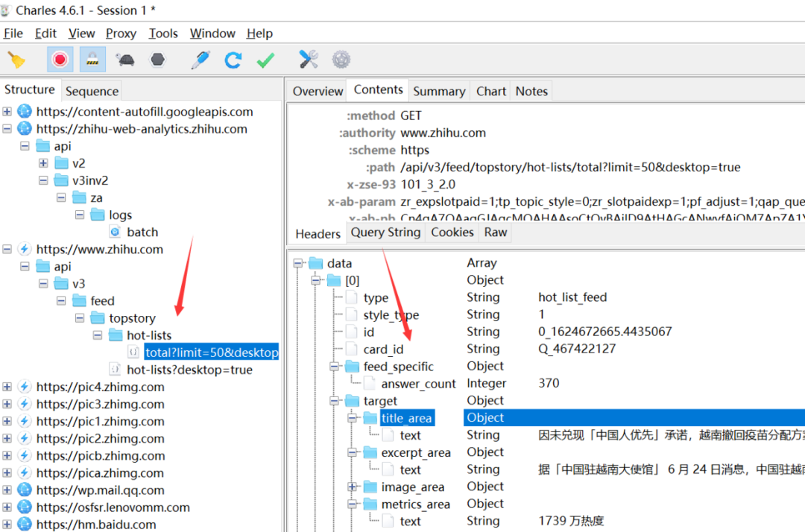
Task: Switch to the Chart tab
Action: [x=490, y=92]
